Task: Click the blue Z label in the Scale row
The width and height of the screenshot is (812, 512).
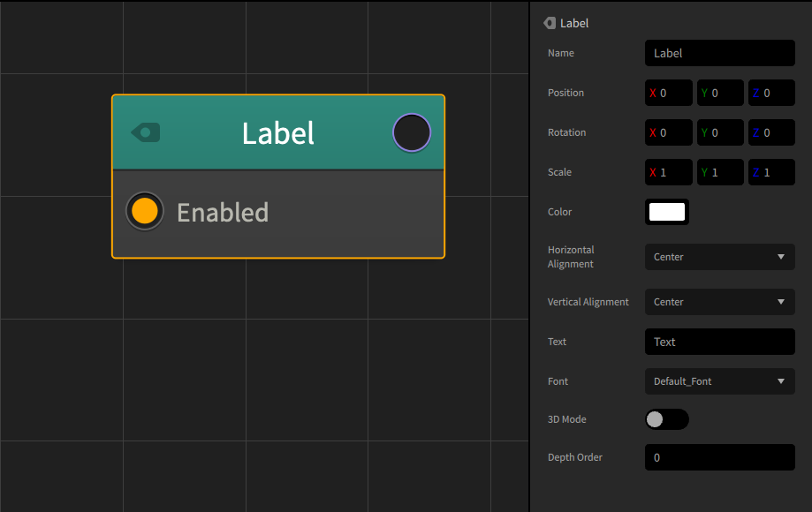Action: (756, 172)
